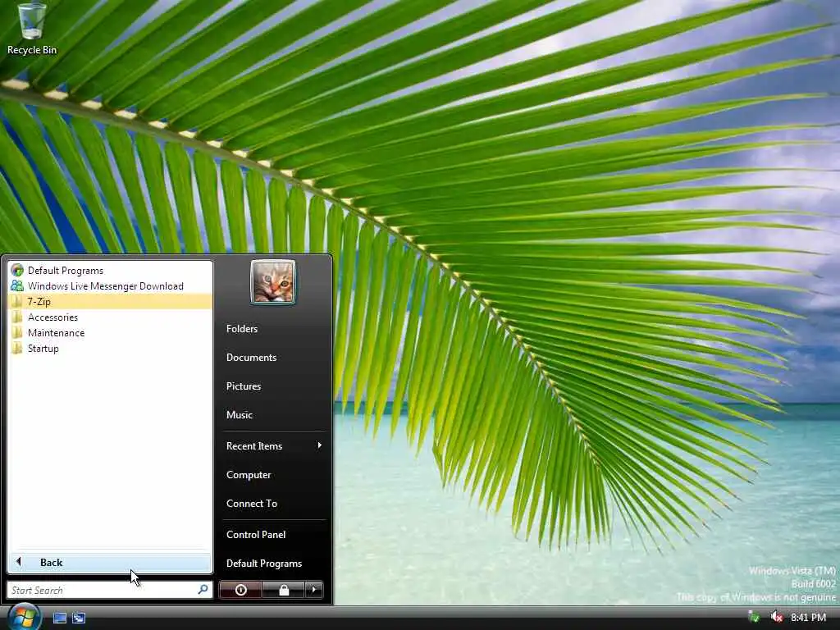Screen dimensions: 840x630
Task: Click the user account cat picture
Action: pyautogui.click(x=272, y=282)
